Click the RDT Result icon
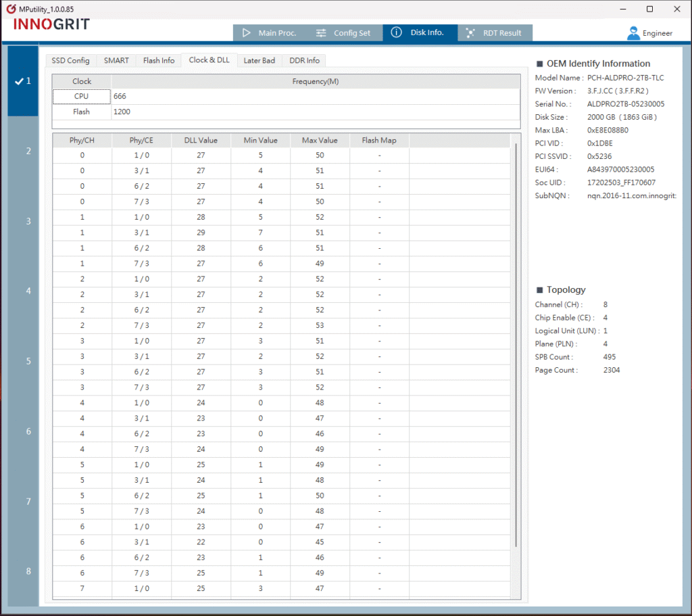The height and width of the screenshot is (616, 692). point(470,33)
